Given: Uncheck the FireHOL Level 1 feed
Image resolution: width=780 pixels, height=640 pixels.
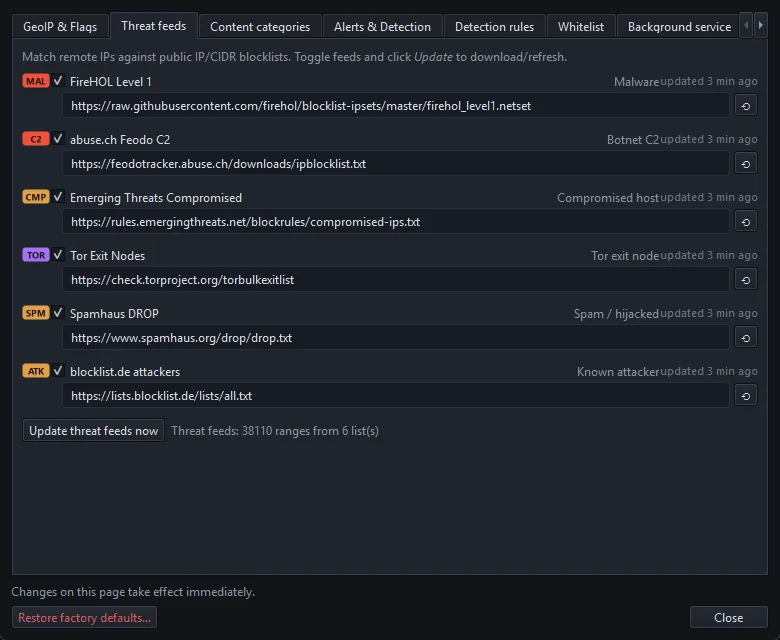Looking at the screenshot, I should pos(58,80).
